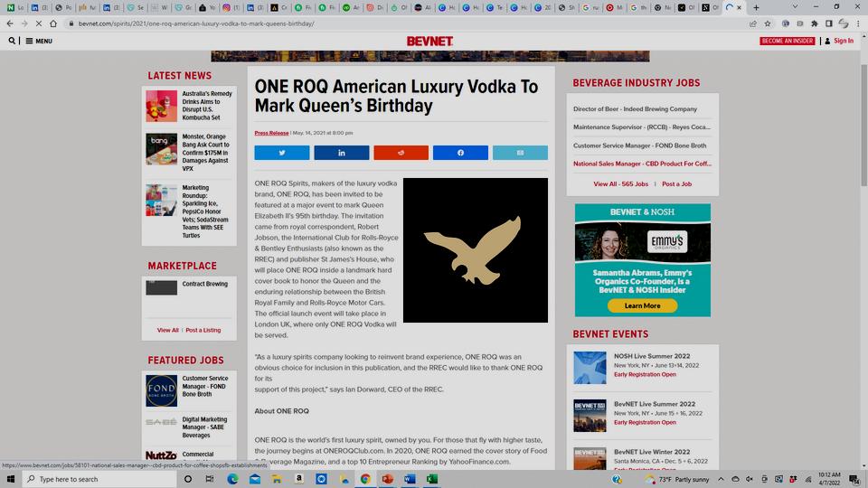Image resolution: width=868 pixels, height=488 pixels.
Task: Switch to the first green N tab
Action: 15,8
